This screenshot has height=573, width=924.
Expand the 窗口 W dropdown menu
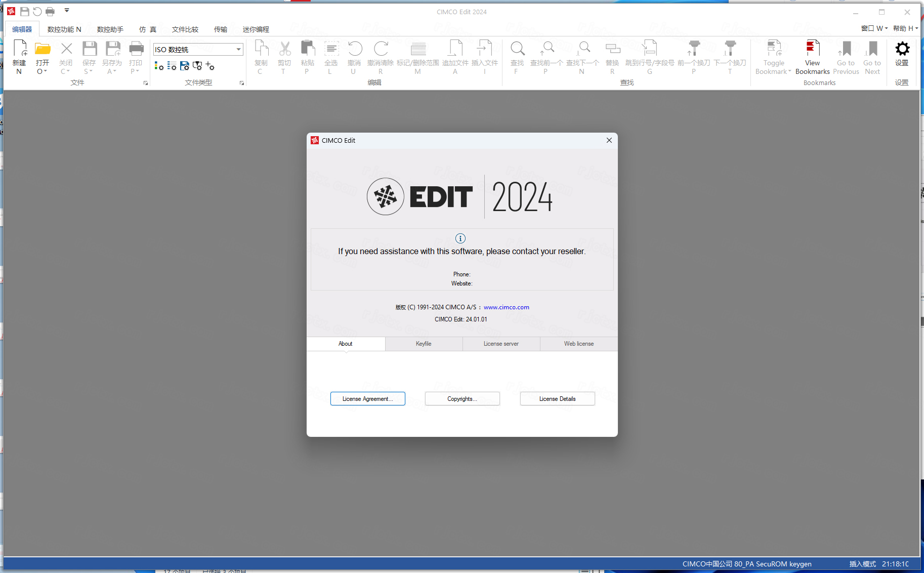[x=874, y=28]
